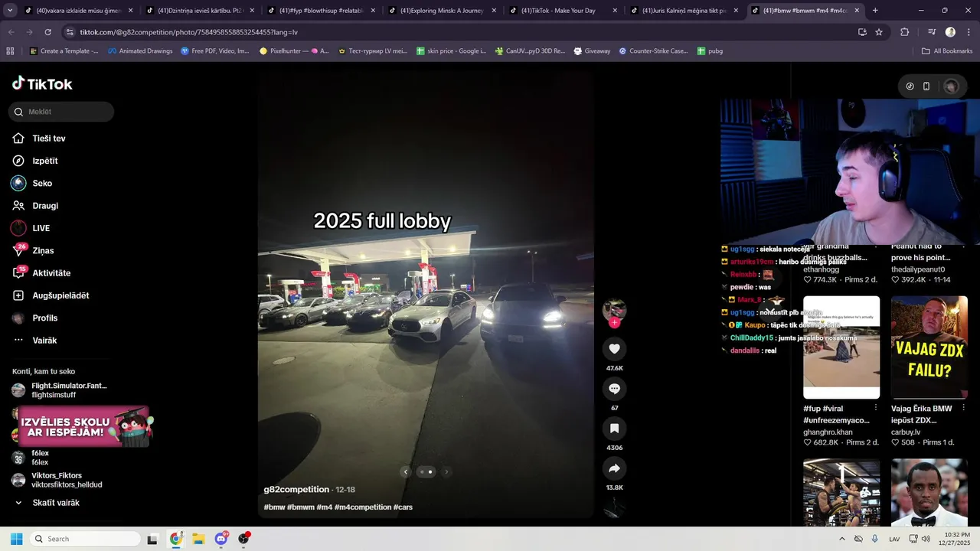Screen dimensions: 980x551
Task: Open the Giveaway bookmark
Action: [592, 51]
